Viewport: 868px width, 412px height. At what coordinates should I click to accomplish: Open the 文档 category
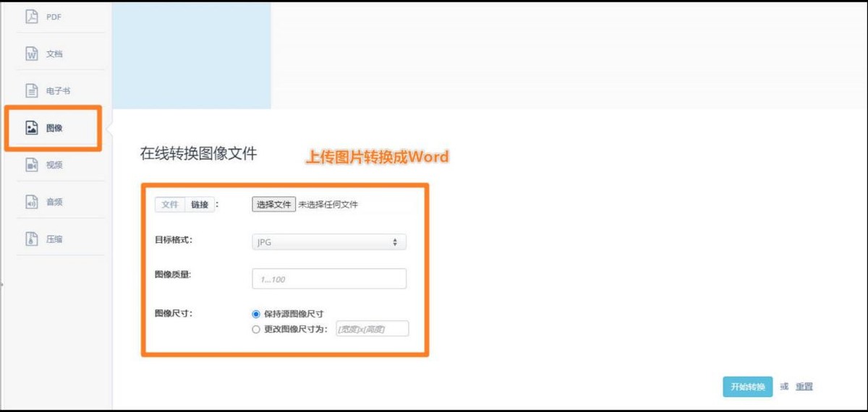click(54, 53)
